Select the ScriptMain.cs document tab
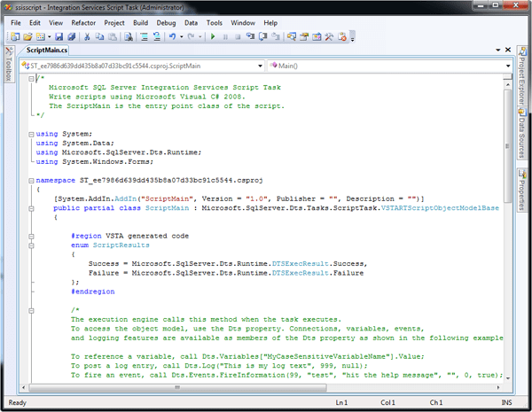Viewport: 532px width, 412px height. [46, 51]
